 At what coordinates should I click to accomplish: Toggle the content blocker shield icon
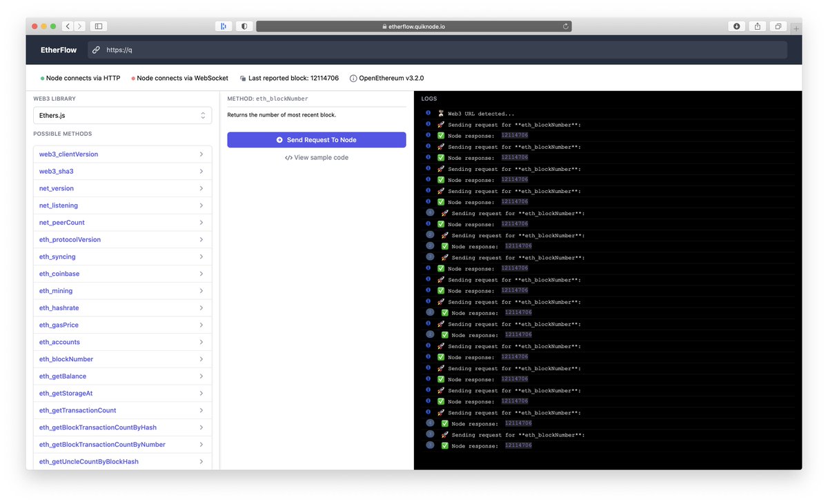244,26
